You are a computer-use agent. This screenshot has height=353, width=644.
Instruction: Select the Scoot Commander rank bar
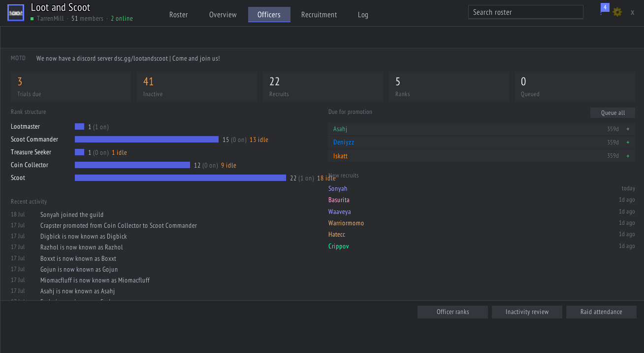pos(147,140)
